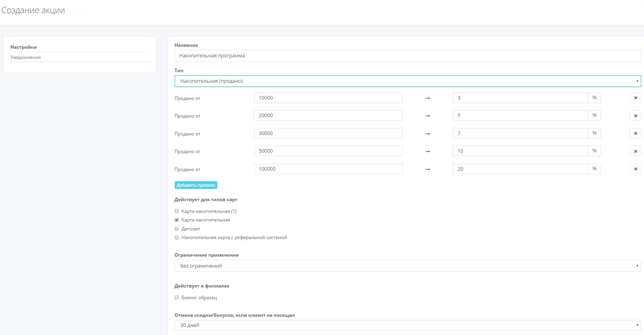Click the Создание акции heading
The image size is (644, 335).
click(33, 10)
